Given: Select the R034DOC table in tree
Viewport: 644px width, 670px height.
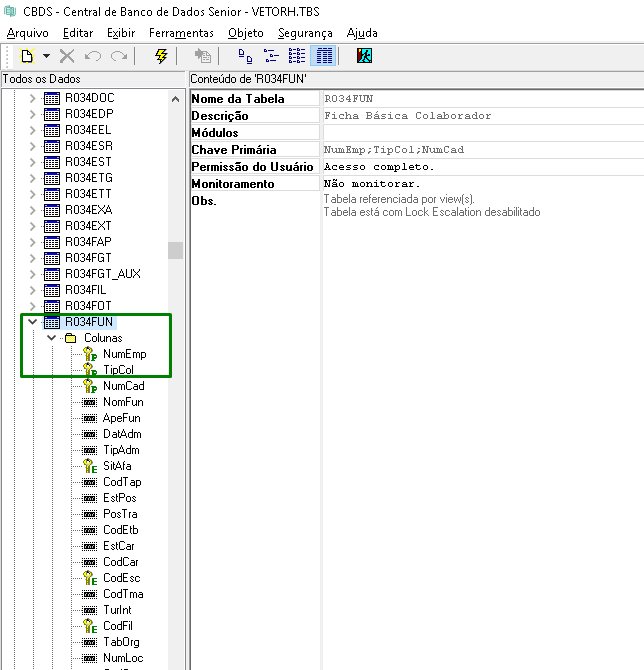Looking at the screenshot, I should pos(90,98).
